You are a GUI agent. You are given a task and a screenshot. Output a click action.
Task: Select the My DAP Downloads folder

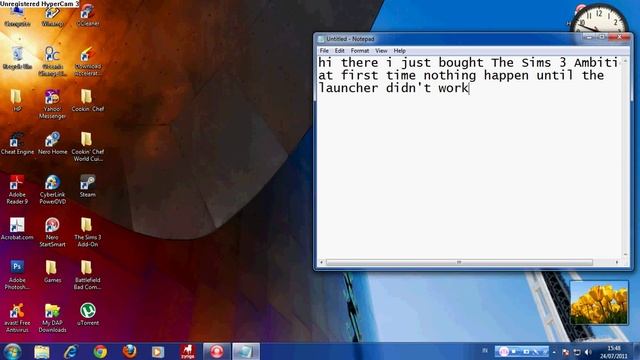point(52,318)
